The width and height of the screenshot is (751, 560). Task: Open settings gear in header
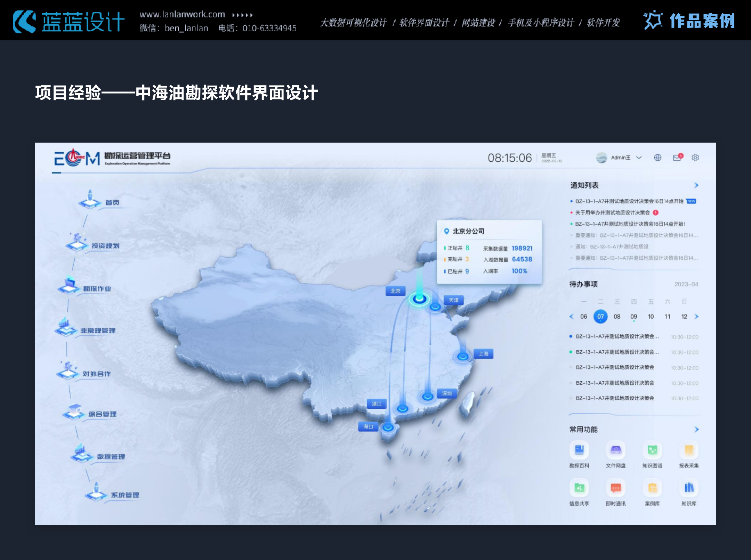coord(695,158)
